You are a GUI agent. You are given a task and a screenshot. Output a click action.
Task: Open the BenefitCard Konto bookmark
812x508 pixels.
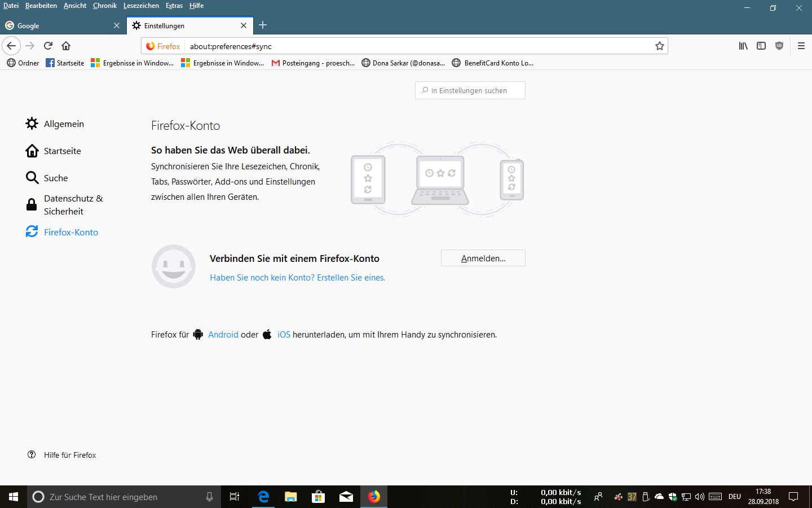point(493,63)
